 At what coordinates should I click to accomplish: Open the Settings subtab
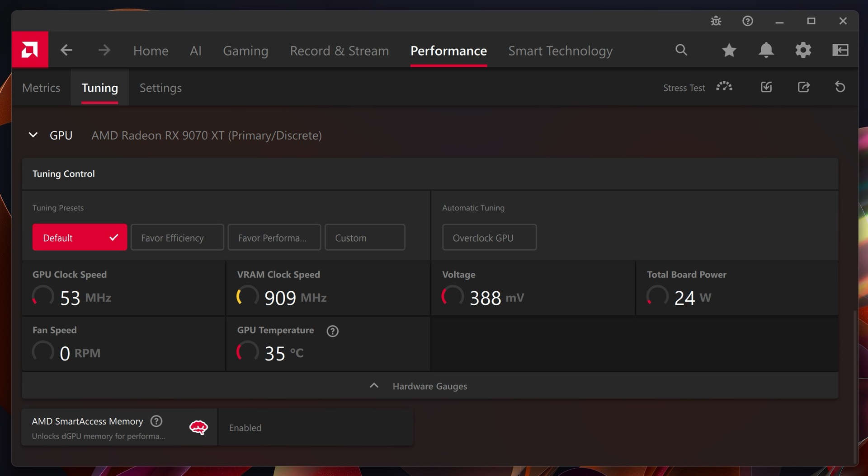coord(160,88)
